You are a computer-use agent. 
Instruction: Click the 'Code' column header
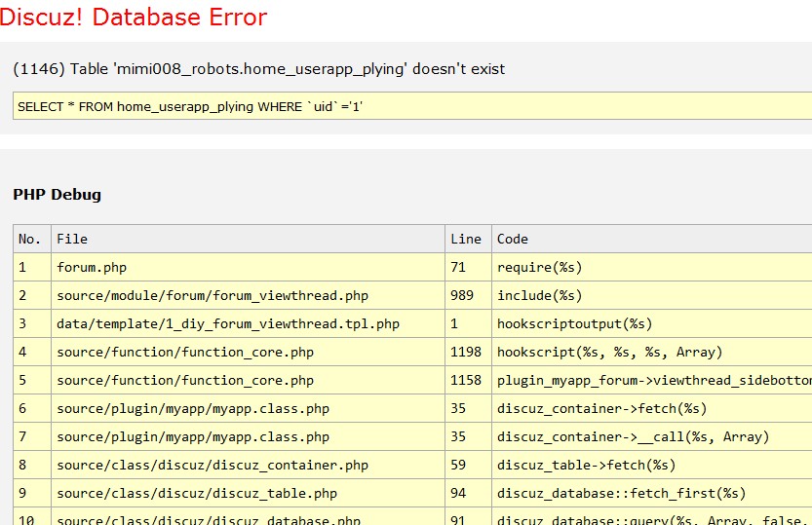tap(652, 239)
